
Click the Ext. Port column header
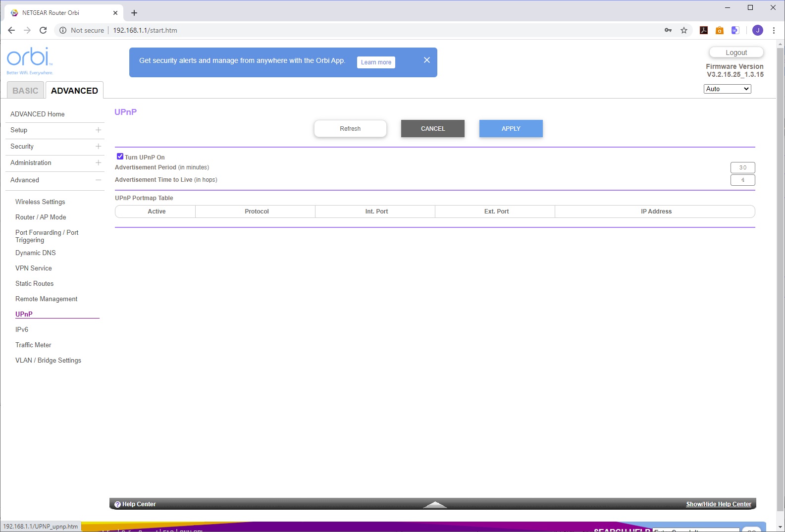click(x=496, y=212)
